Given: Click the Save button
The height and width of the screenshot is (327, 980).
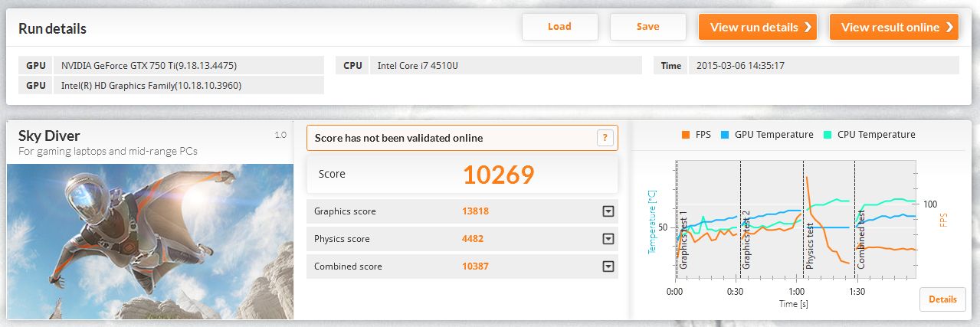Looking at the screenshot, I should [647, 27].
